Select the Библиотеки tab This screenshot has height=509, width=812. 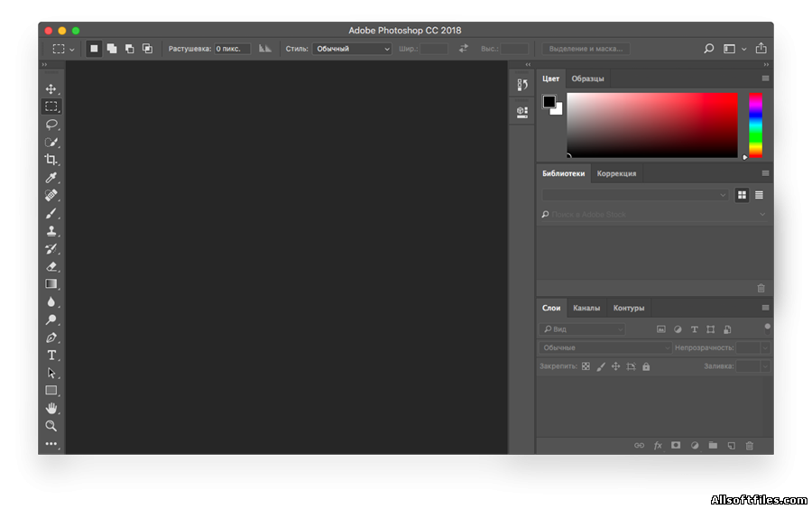tap(563, 173)
